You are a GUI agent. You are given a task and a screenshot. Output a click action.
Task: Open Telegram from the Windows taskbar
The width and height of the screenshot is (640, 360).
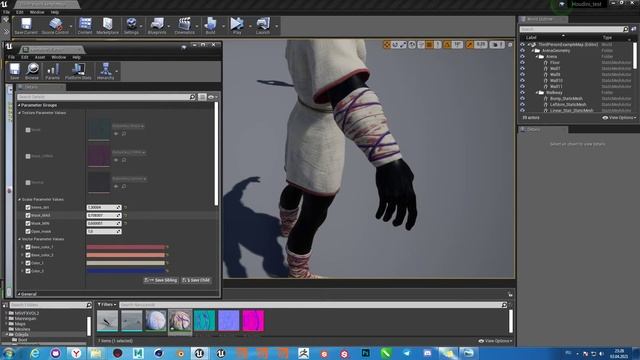tap(407, 353)
